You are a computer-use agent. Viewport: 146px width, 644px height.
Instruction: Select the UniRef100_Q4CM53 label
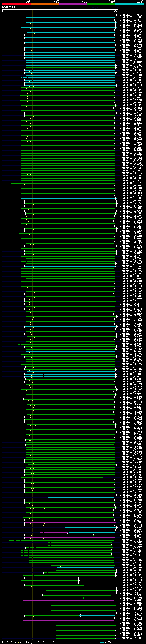tap(131, 562)
